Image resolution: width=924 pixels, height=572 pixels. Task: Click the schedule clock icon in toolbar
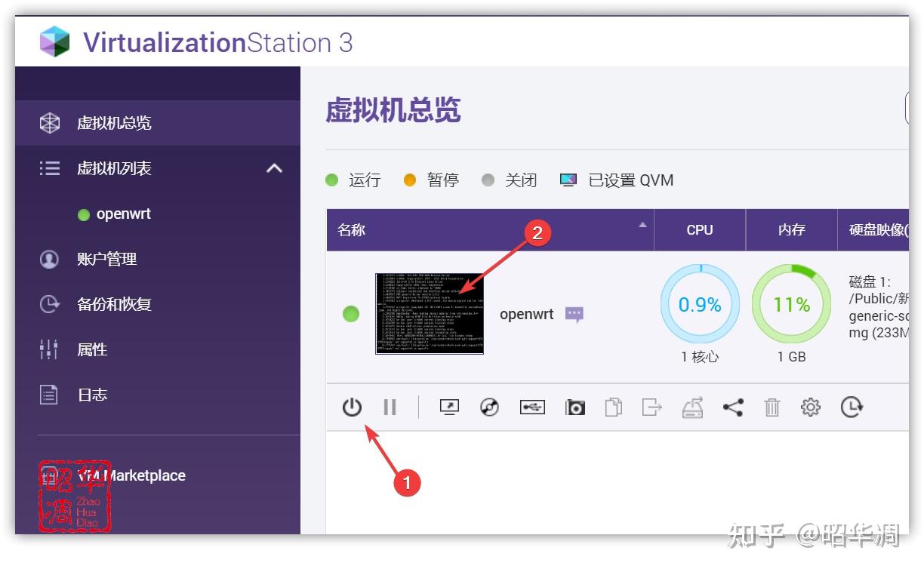[852, 407]
